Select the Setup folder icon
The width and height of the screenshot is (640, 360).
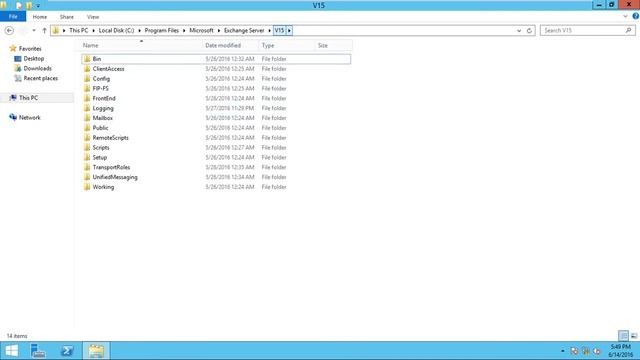[87, 158]
